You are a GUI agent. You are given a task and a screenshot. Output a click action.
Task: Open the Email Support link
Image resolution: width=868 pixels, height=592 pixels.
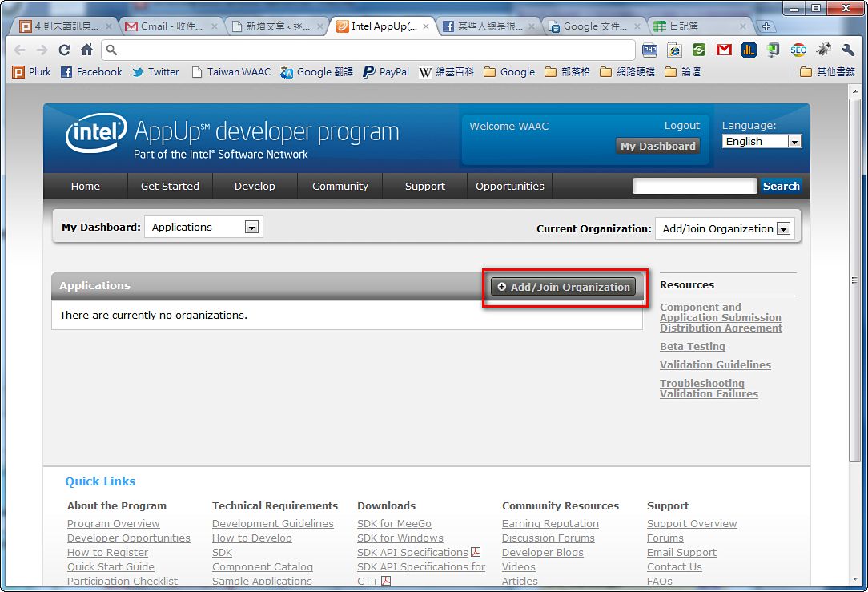point(681,552)
